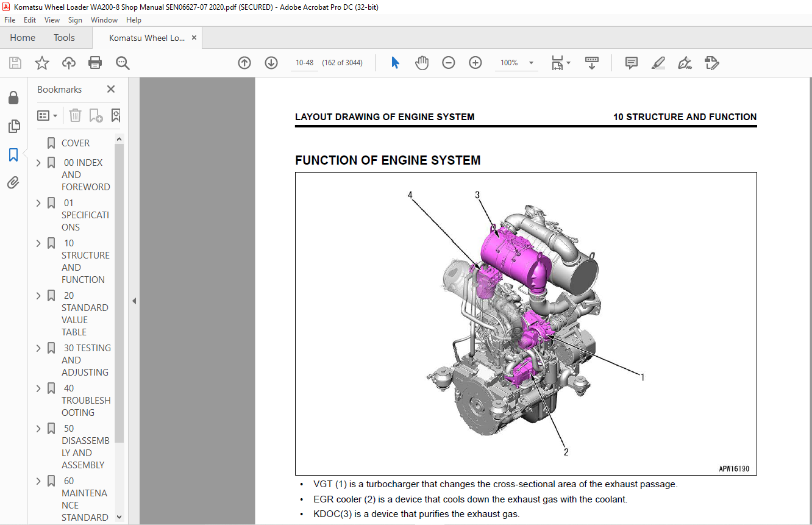This screenshot has height=525, width=812.
Task: Click the upload to cloud icon
Action: click(x=69, y=63)
